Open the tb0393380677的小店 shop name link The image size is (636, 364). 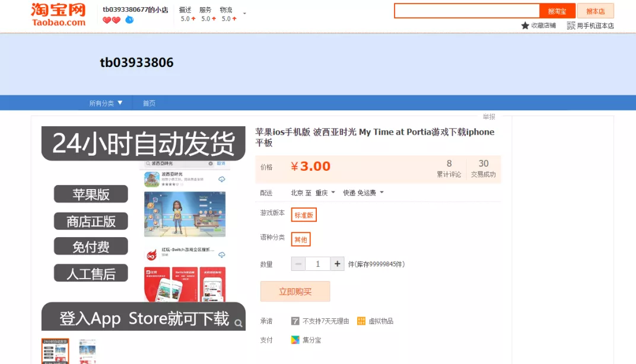[135, 9]
